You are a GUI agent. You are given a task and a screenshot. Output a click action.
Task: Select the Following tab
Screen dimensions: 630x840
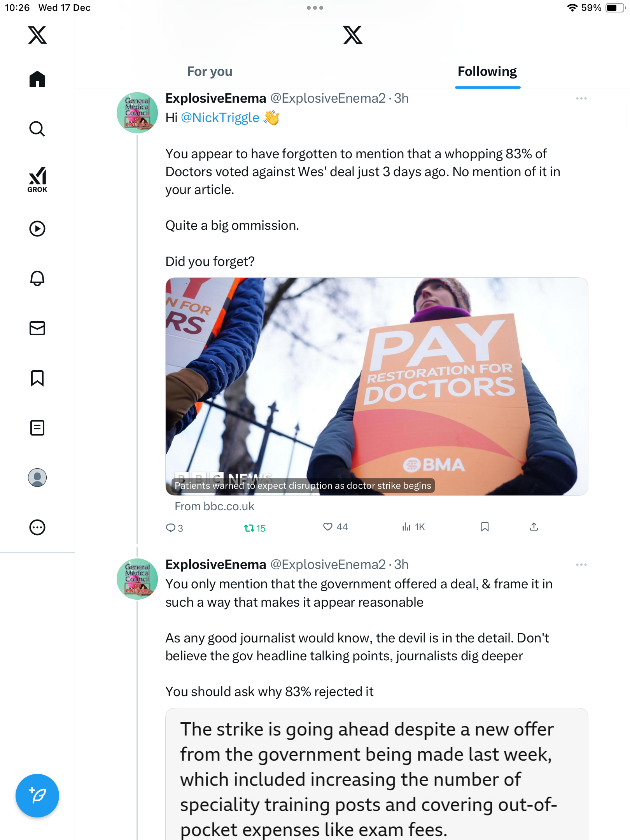[x=487, y=72]
